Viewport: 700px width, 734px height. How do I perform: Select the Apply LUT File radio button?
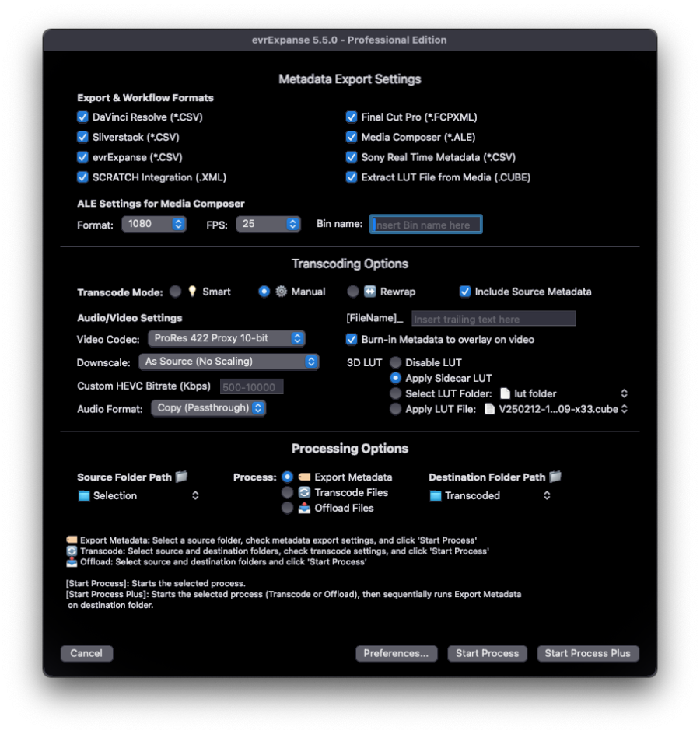click(x=396, y=409)
